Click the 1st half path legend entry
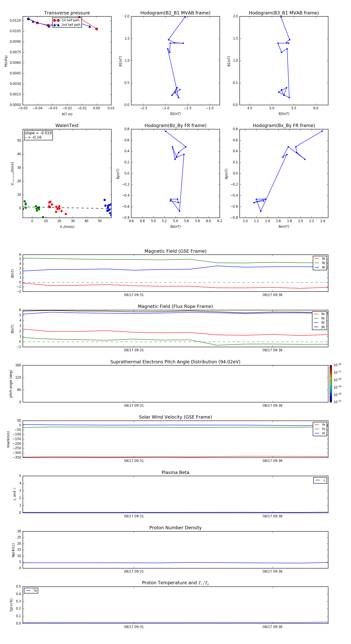351x644 pixels. (x=67, y=20)
